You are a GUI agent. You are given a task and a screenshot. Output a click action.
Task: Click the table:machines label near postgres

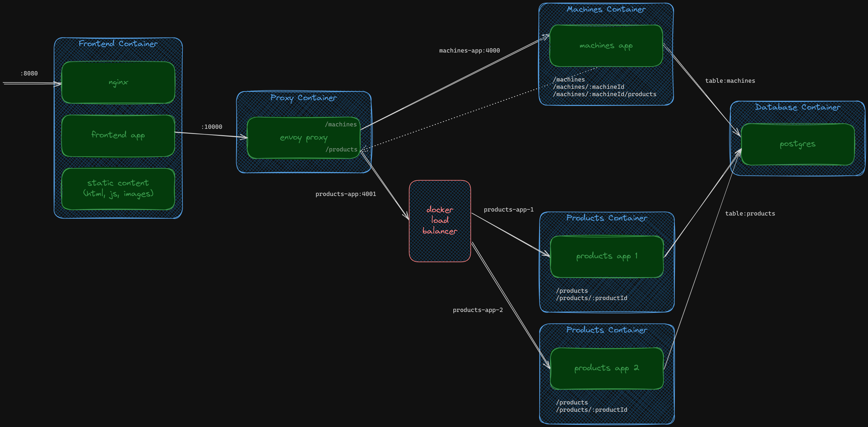click(730, 81)
